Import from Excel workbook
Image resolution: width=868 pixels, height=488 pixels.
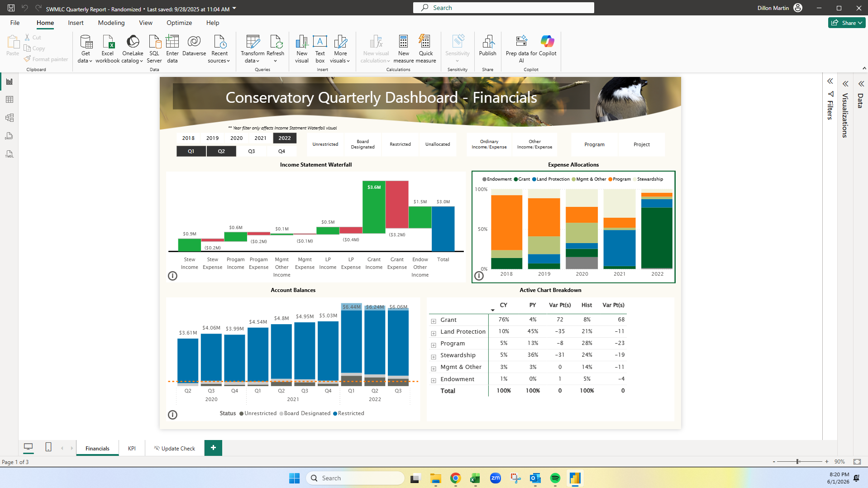[x=108, y=49]
